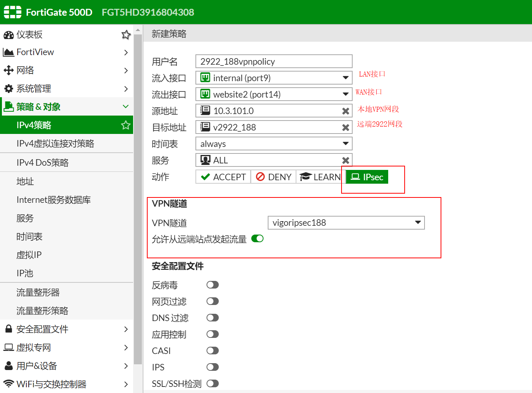Click the FortiGate logo icon

click(x=13, y=12)
